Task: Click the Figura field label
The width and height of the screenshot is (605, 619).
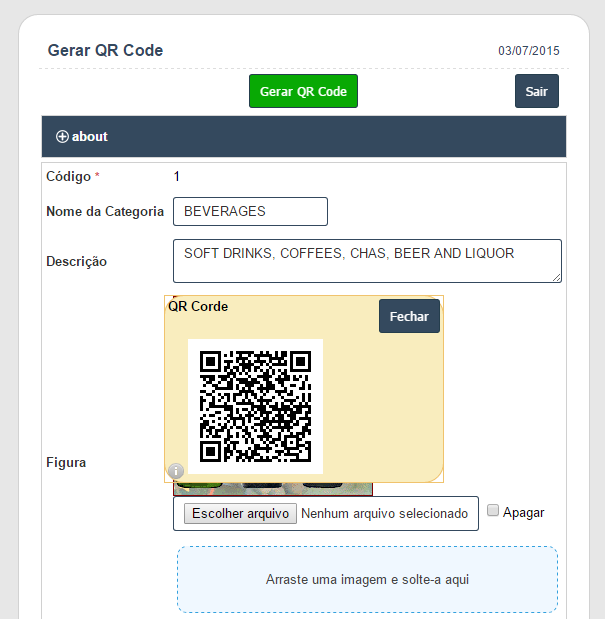Action: (x=66, y=463)
